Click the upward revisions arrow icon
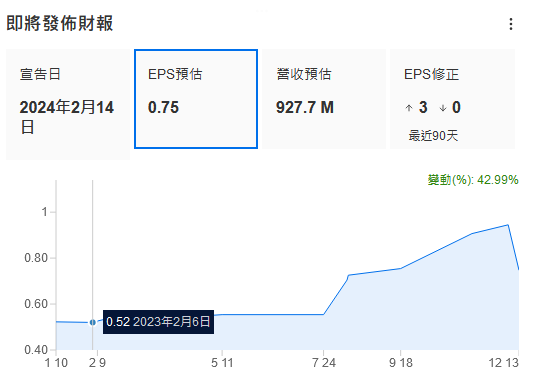The height and width of the screenshot is (378, 535). tap(409, 108)
